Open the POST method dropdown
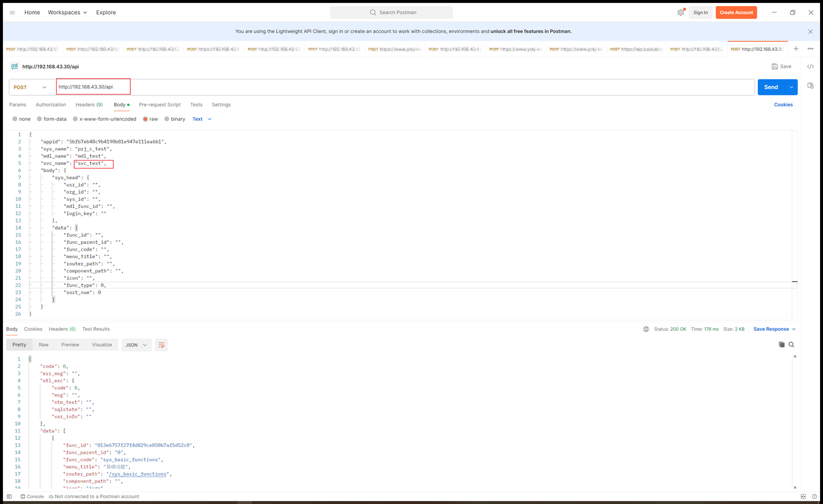The height and width of the screenshot is (504, 823). click(x=31, y=87)
